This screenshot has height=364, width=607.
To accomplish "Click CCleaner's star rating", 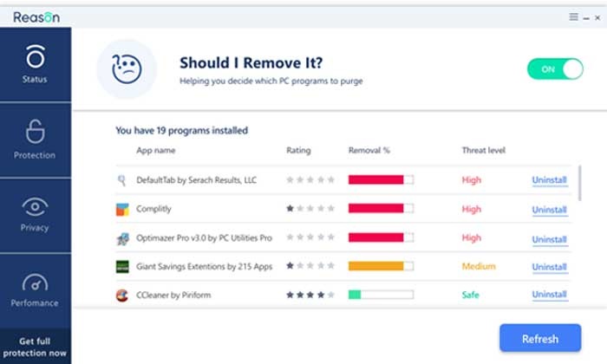I will 310,296.
